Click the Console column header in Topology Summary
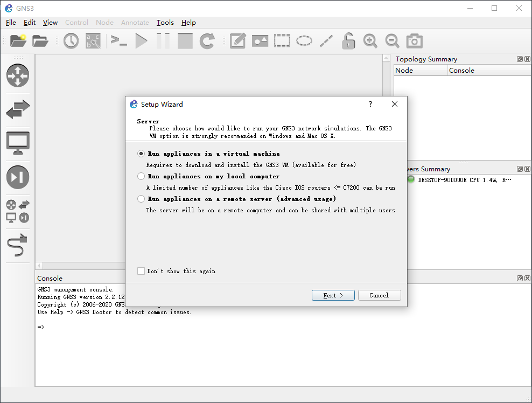Viewport: 532px width, 403px height. click(489, 70)
